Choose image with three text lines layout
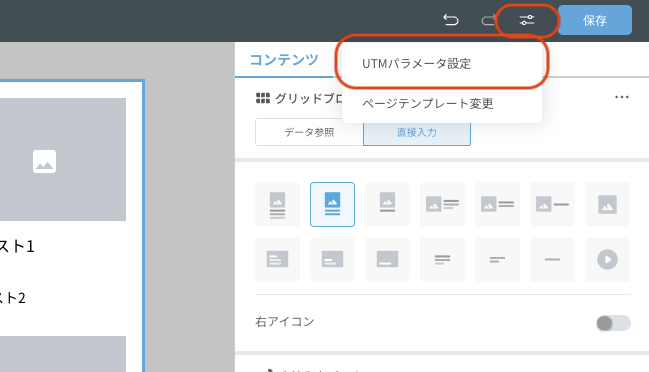 click(x=277, y=204)
